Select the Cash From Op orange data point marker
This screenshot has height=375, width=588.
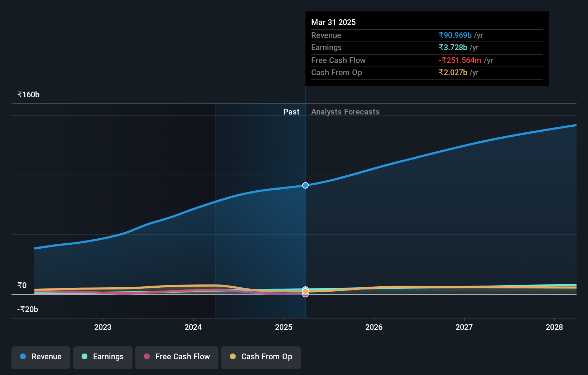[305, 292]
